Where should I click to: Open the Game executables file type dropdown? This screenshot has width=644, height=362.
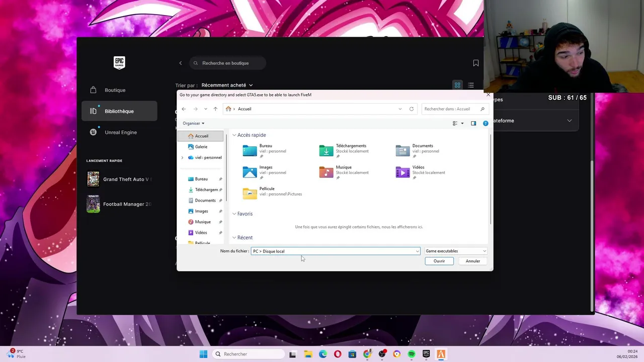456,251
